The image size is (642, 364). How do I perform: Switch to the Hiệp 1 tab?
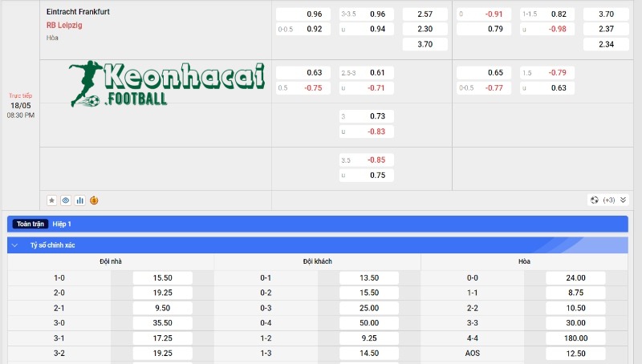[62, 224]
